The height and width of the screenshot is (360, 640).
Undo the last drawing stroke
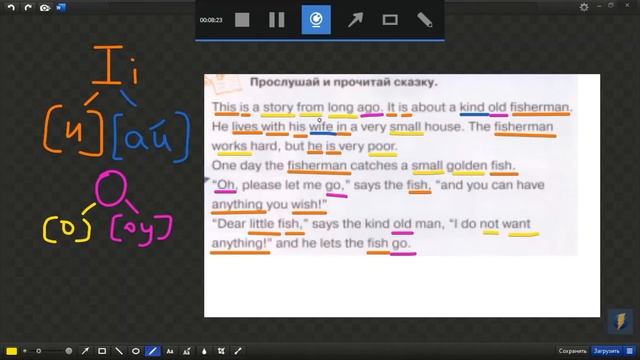click(11, 8)
